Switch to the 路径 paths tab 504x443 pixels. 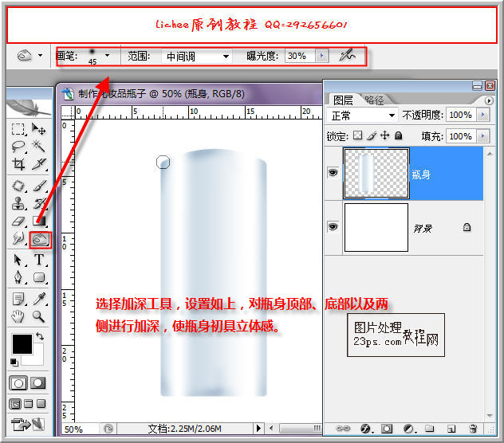pos(373,100)
